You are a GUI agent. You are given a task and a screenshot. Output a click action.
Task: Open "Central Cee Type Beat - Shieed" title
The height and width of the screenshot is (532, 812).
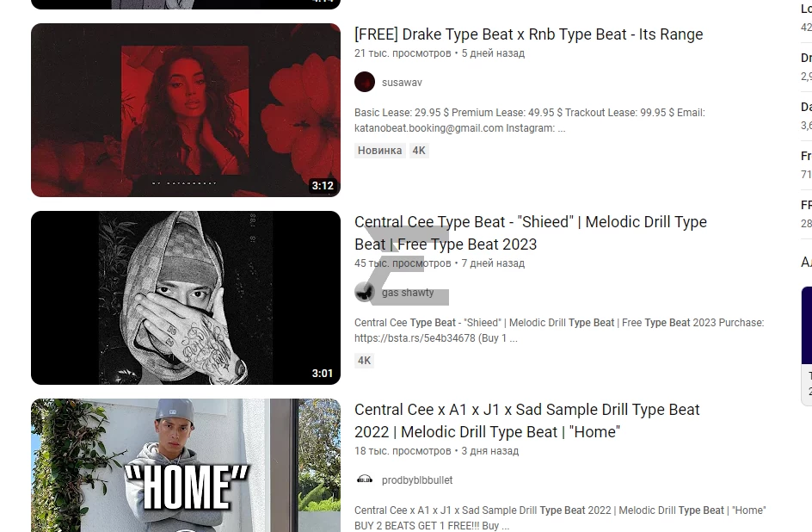[x=530, y=233]
